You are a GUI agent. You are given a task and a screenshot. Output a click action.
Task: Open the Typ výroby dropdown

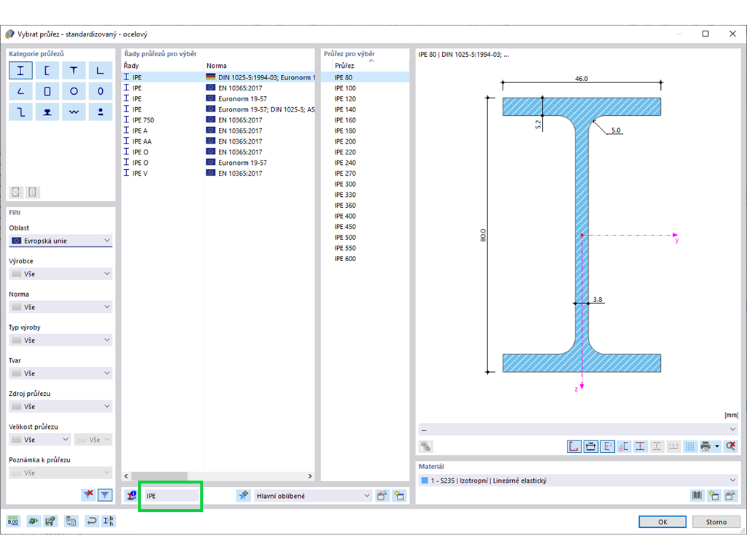[61, 340]
